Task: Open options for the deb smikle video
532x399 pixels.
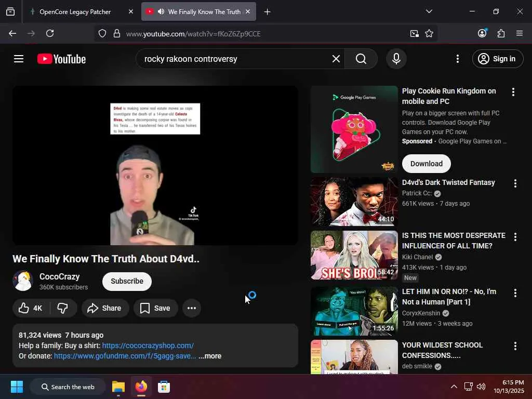Action: point(515,346)
